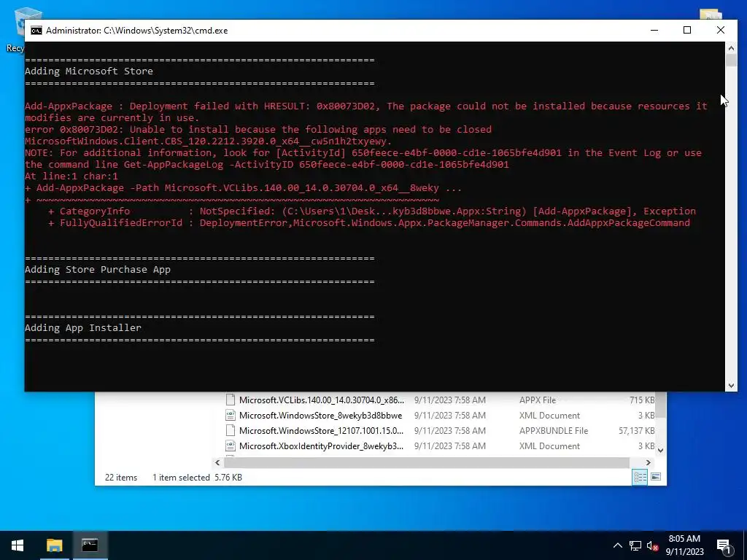Select Microsoft.WindowsStore_8wekyb3d8bbwe XML file
747x560 pixels.
tap(320, 415)
